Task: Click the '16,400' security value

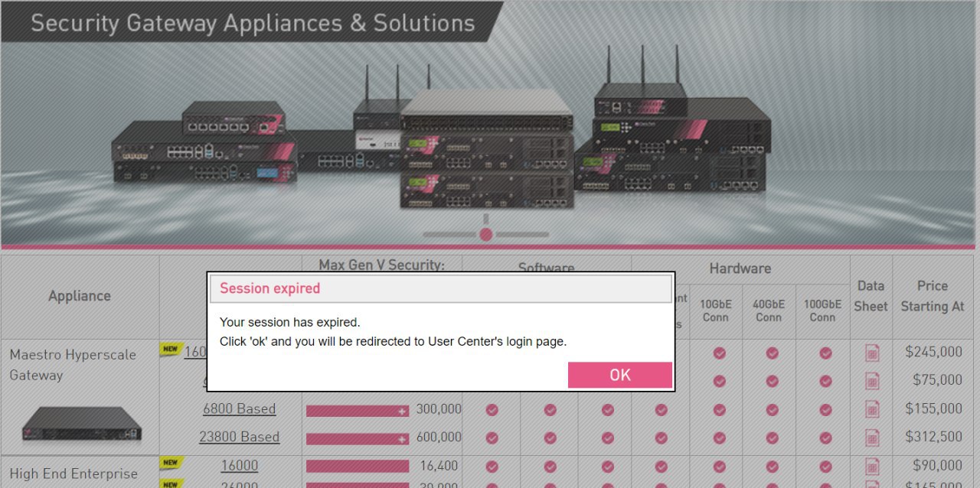Action: click(439, 465)
